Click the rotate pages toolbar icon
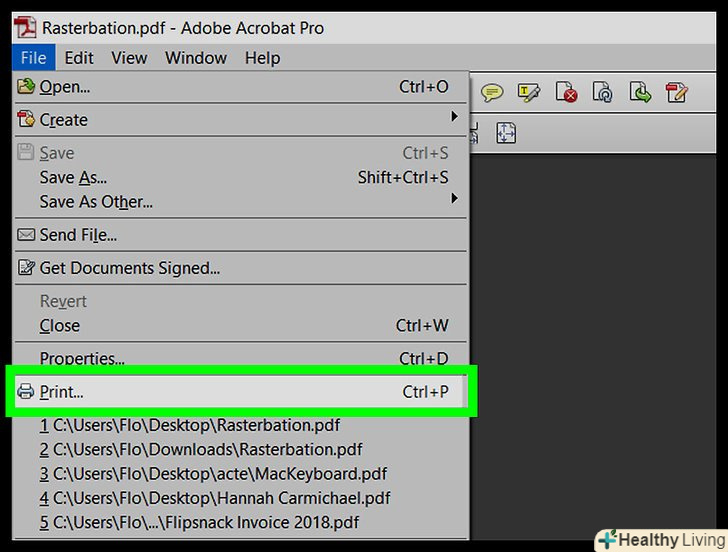This screenshot has height=552, width=728. click(x=603, y=92)
